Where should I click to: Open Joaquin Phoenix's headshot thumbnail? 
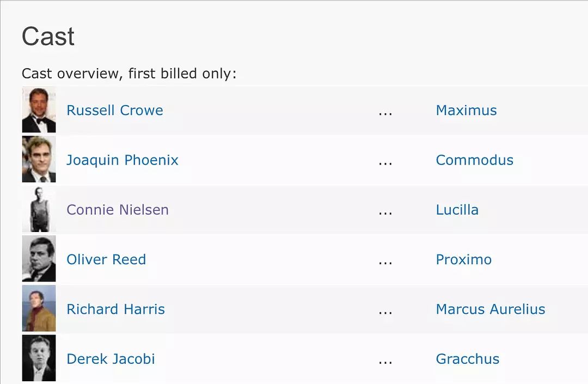[39, 160]
